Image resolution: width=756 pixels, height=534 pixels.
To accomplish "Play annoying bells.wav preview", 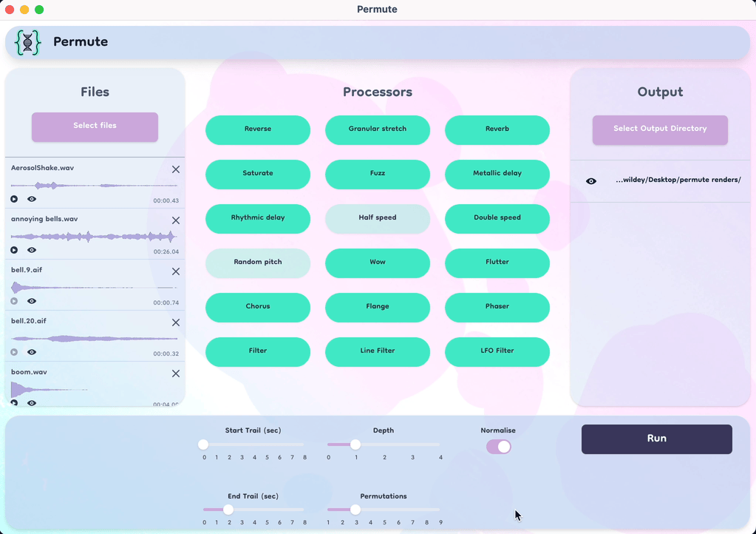I will pos(14,250).
